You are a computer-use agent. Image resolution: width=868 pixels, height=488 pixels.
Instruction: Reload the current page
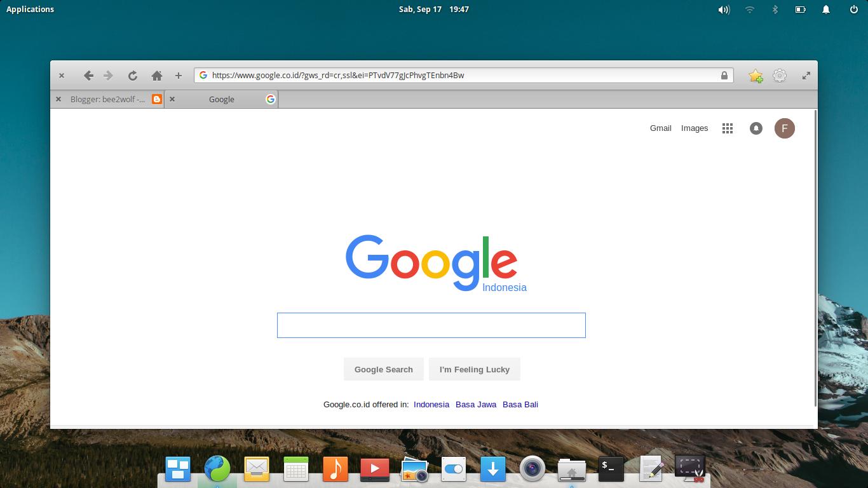click(x=132, y=75)
